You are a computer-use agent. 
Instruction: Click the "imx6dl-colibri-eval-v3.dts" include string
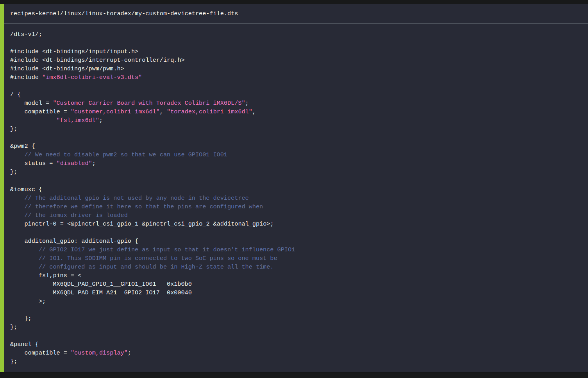pyautogui.click(x=92, y=77)
